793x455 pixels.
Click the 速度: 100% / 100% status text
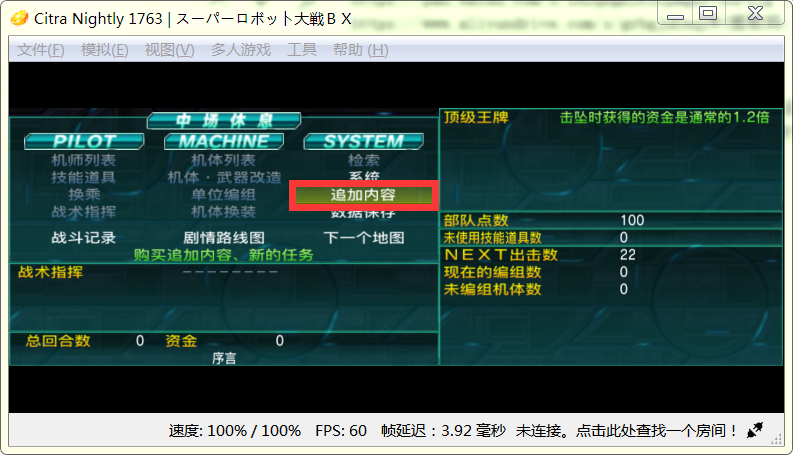click(x=235, y=431)
